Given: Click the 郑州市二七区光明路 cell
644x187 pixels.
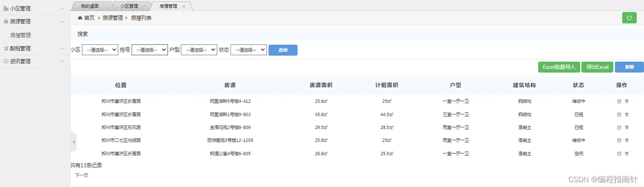Looking at the screenshot, I should pyautogui.click(x=121, y=140).
